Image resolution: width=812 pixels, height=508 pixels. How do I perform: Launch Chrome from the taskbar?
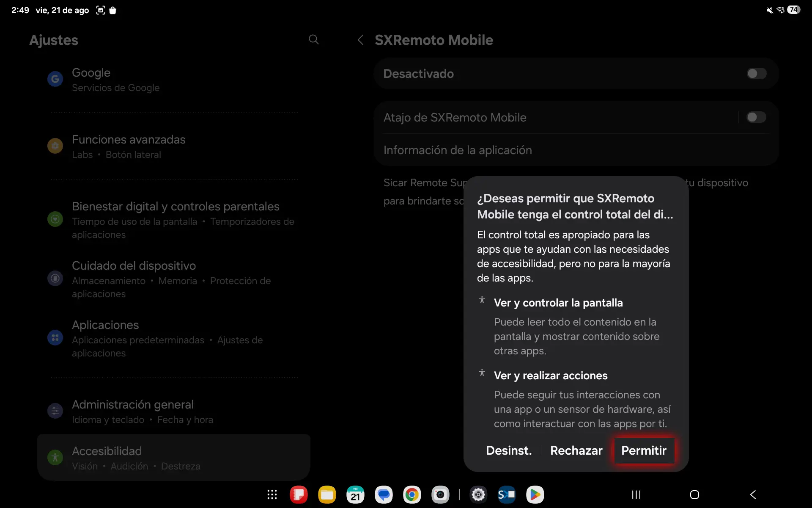pos(412,494)
